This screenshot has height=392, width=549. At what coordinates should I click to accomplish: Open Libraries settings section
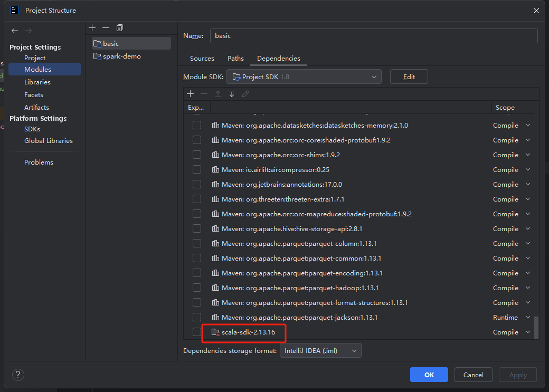tap(37, 82)
